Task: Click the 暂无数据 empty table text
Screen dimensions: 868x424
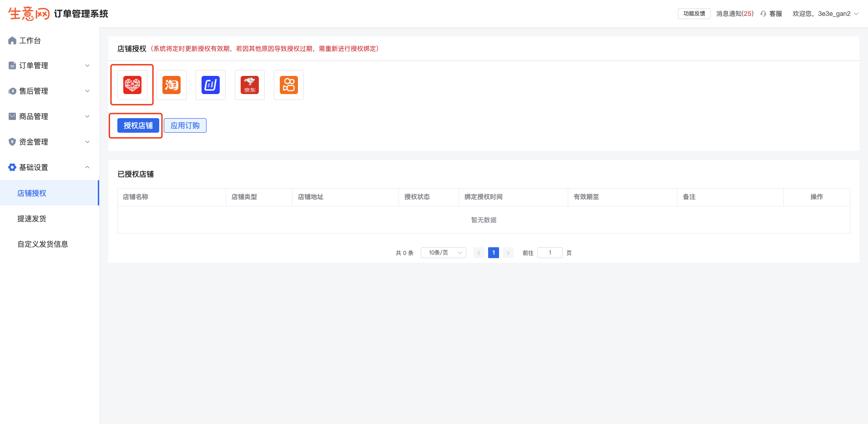Action: click(484, 220)
